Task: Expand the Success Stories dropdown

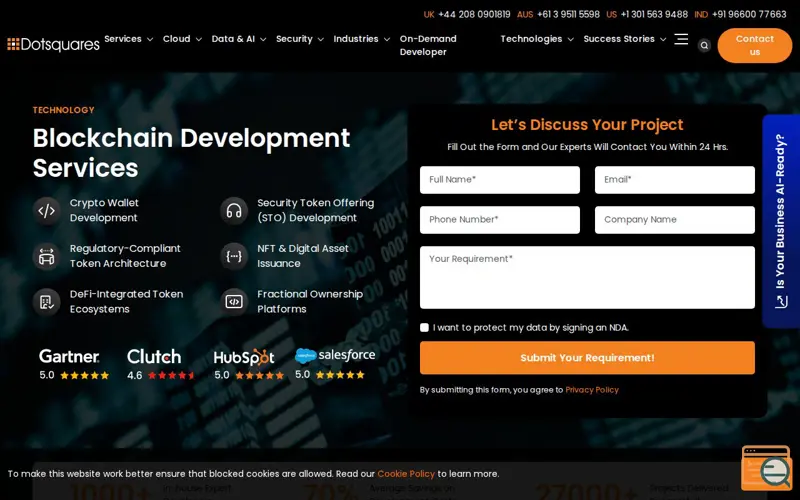Action: point(624,39)
